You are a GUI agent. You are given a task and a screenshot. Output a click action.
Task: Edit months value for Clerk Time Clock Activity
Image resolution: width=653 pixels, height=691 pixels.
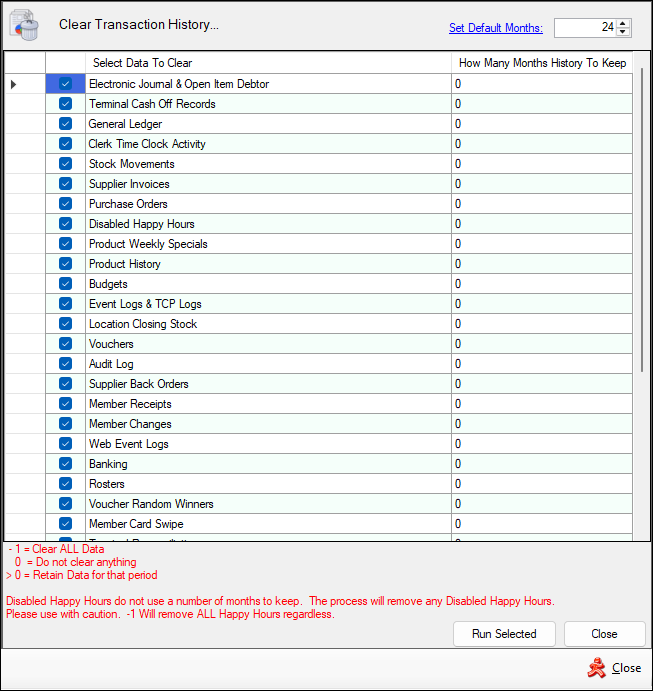point(542,144)
